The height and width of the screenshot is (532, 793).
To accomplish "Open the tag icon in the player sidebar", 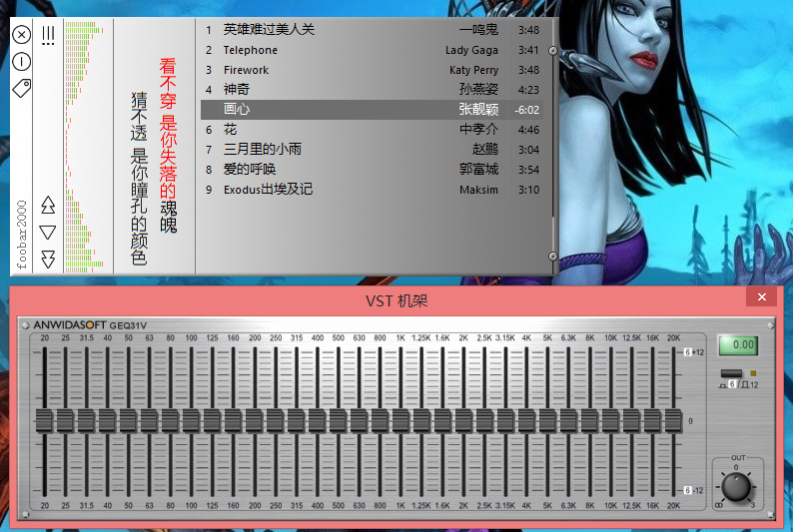I will point(21,88).
